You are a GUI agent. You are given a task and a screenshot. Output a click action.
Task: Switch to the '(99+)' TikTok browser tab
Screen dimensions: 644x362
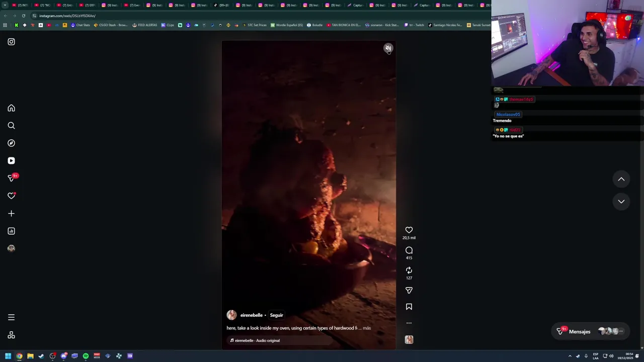click(222, 5)
